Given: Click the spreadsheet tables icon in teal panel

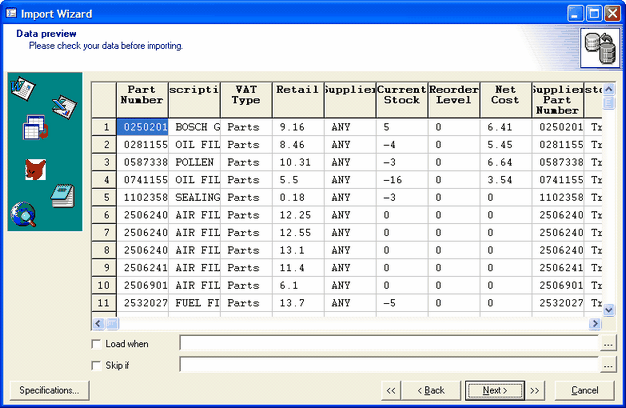Looking at the screenshot, I should pos(36,127).
